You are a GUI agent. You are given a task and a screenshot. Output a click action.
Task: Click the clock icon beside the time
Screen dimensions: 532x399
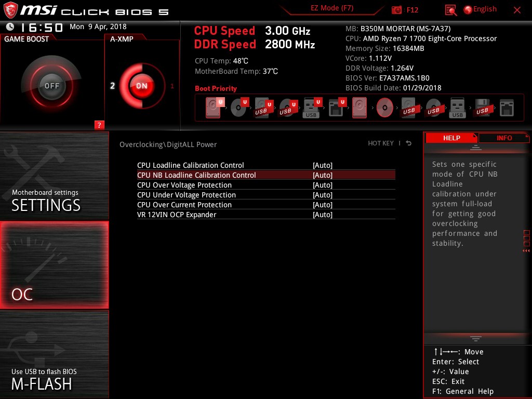coord(10,26)
